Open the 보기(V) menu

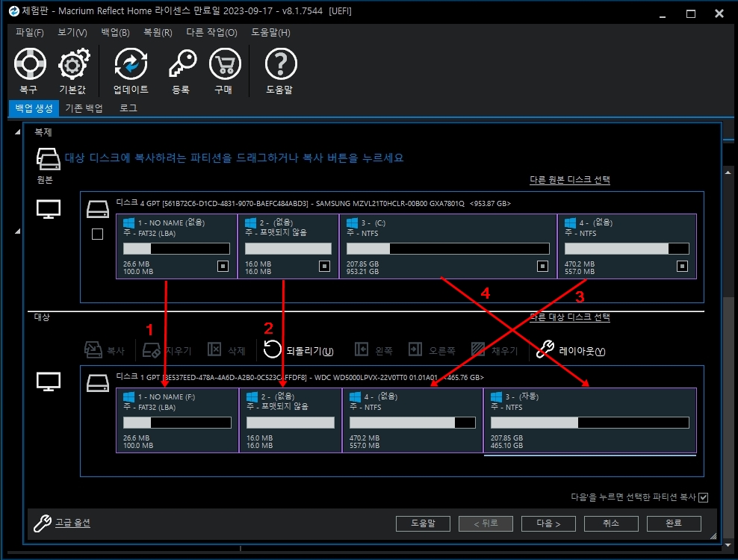coord(72,32)
